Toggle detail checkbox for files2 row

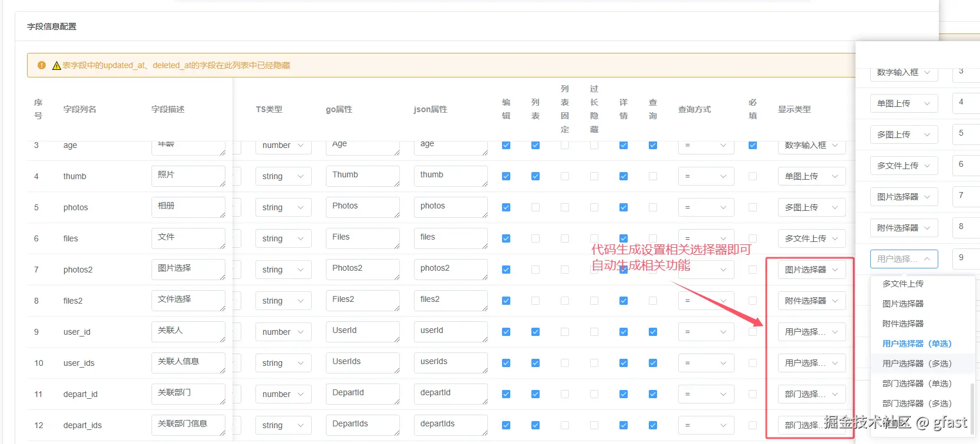pyautogui.click(x=624, y=301)
